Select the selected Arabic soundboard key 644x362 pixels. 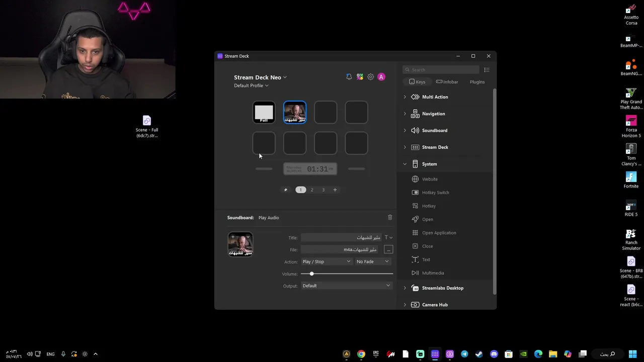pyautogui.click(x=295, y=113)
